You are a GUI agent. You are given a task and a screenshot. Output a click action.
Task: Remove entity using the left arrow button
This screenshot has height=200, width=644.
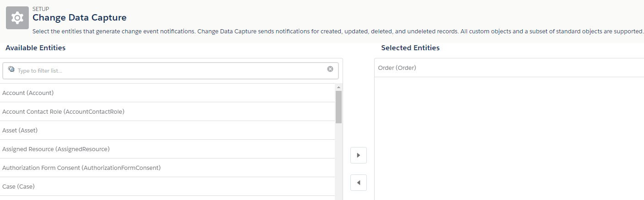(358, 183)
